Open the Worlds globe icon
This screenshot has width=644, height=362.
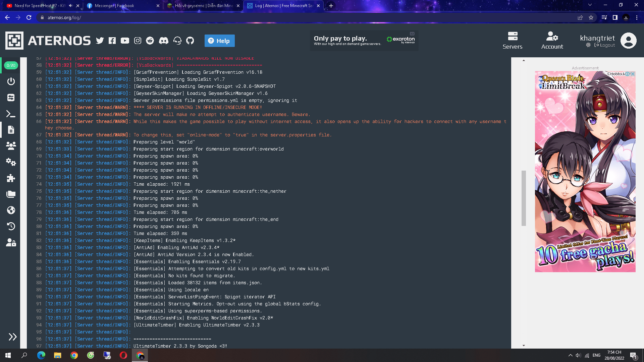click(x=11, y=210)
